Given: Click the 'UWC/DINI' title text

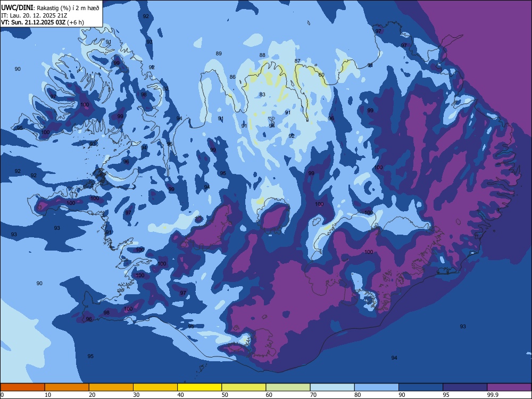Looking at the screenshot, I should coord(17,7).
